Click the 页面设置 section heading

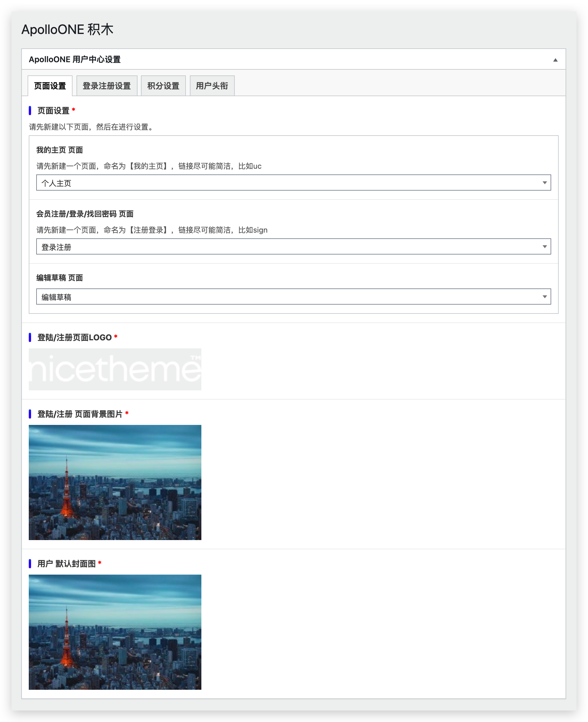(53, 111)
